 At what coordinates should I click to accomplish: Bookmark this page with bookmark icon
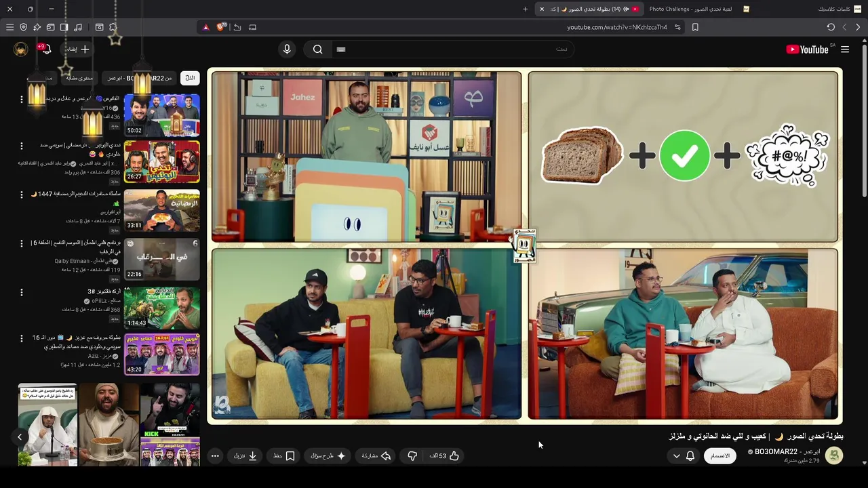695,27
